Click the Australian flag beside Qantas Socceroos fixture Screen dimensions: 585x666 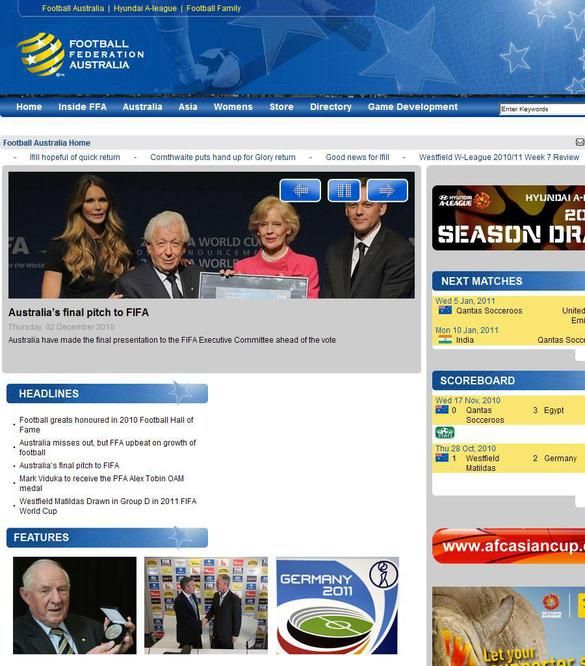pyautogui.click(x=445, y=310)
